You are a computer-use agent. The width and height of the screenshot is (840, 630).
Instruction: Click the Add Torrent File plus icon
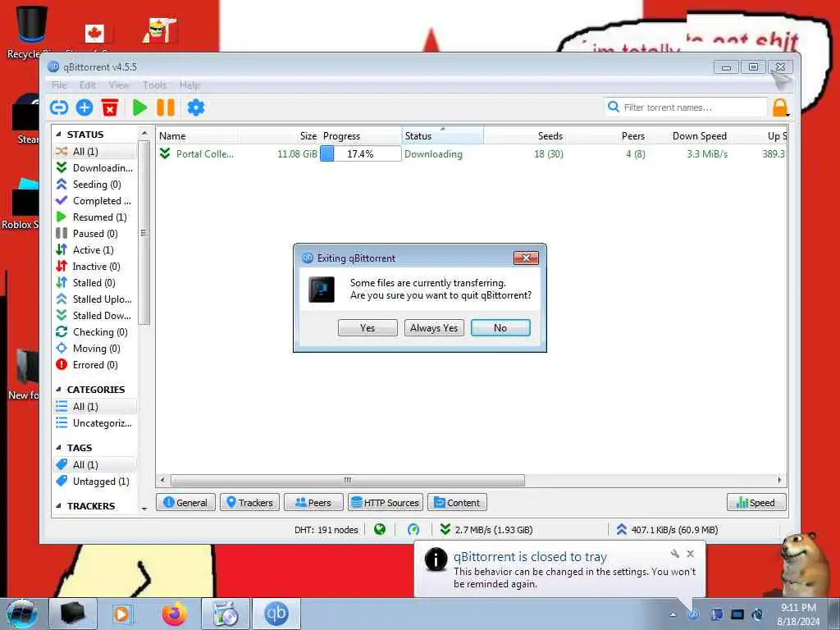(84, 107)
